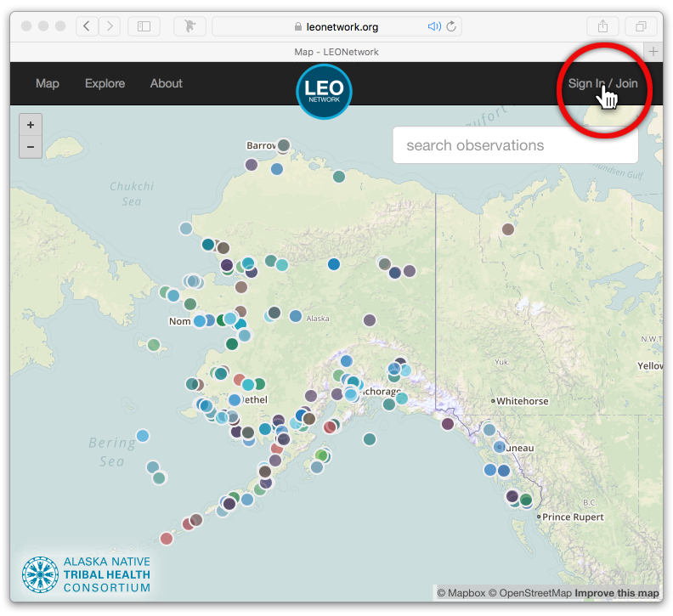Open the Map nav item
This screenshot has height=616, width=673.
click(x=48, y=83)
